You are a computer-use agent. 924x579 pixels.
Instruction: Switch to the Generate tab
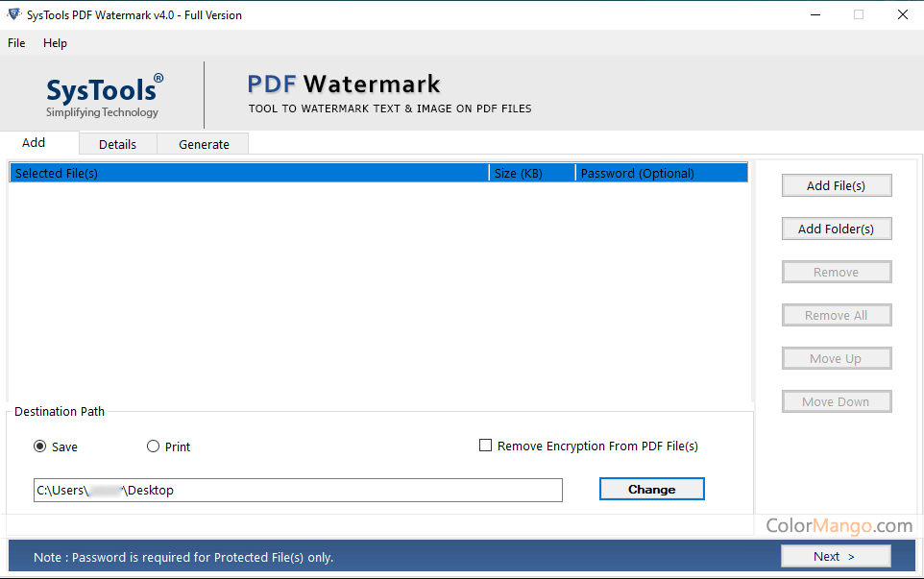[204, 144]
